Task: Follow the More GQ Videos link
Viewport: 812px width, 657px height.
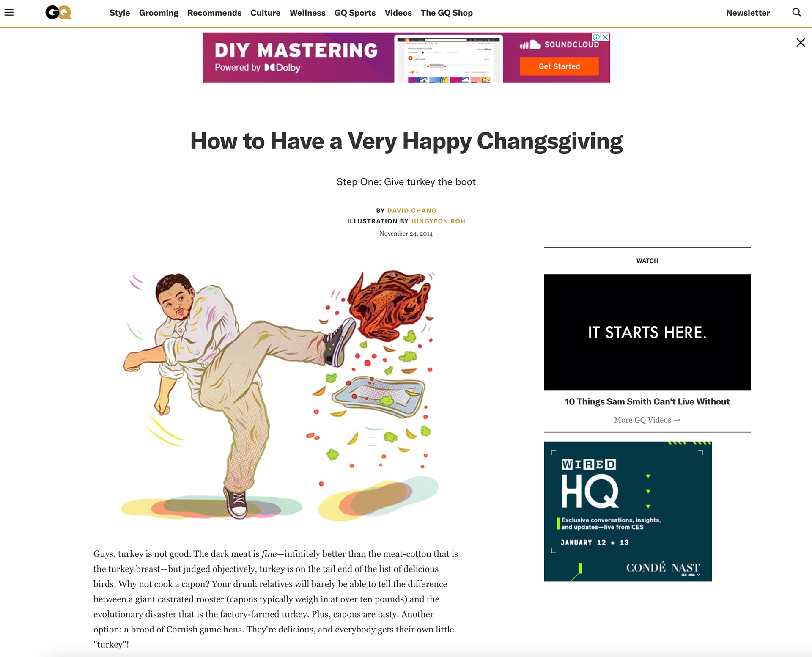Action: [647, 420]
